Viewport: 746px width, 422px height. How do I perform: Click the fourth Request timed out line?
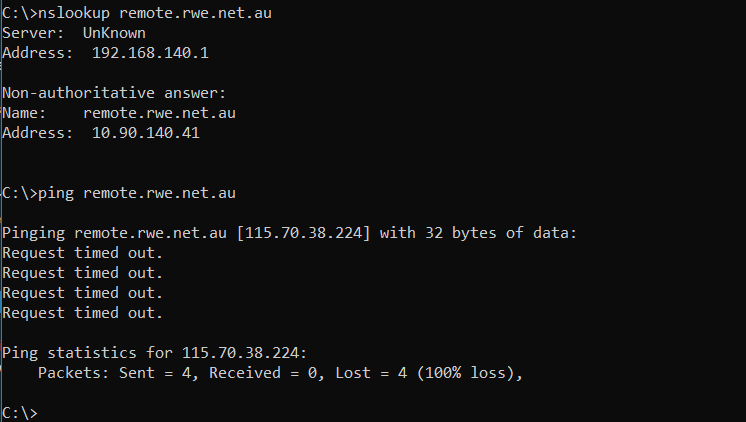point(82,313)
